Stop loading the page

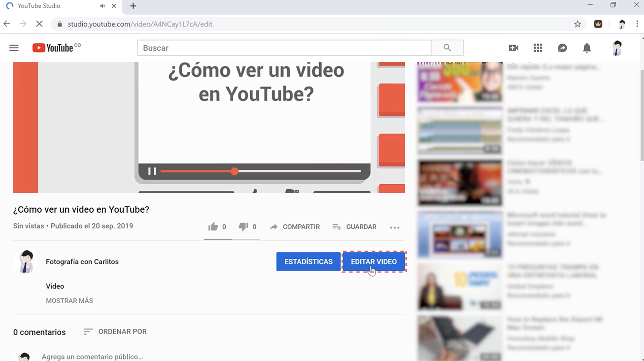[39, 24]
